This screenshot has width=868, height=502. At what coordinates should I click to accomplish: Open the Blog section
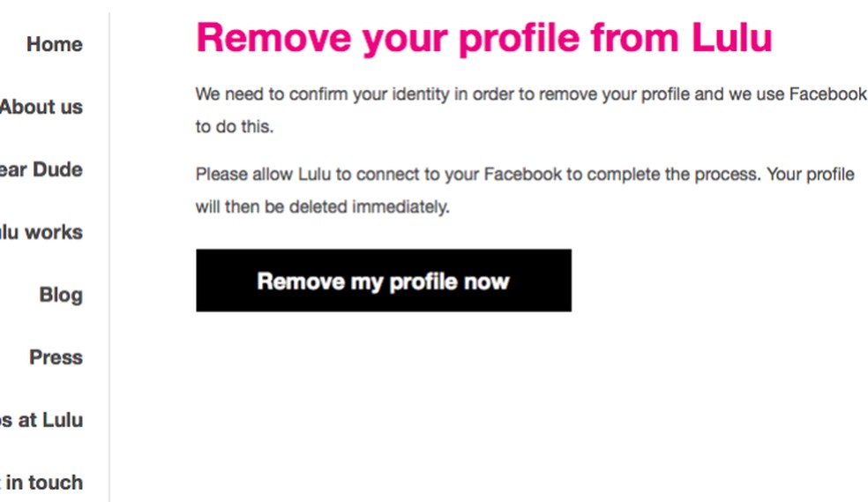(61, 295)
